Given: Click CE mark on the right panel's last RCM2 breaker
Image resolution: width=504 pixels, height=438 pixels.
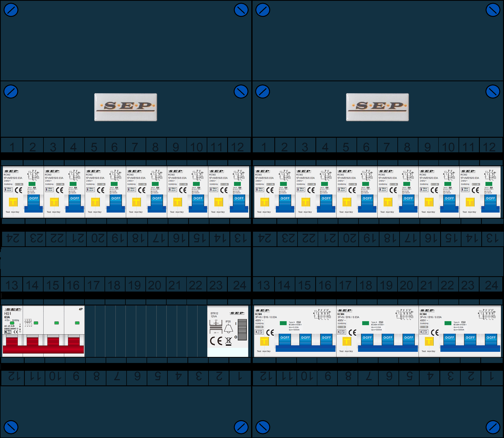Looking at the screenshot, I should pos(475,190).
